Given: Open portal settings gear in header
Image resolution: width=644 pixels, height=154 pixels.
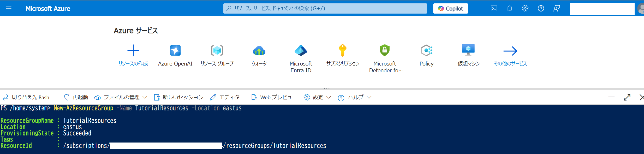Looking at the screenshot, I should tap(525, 8).
